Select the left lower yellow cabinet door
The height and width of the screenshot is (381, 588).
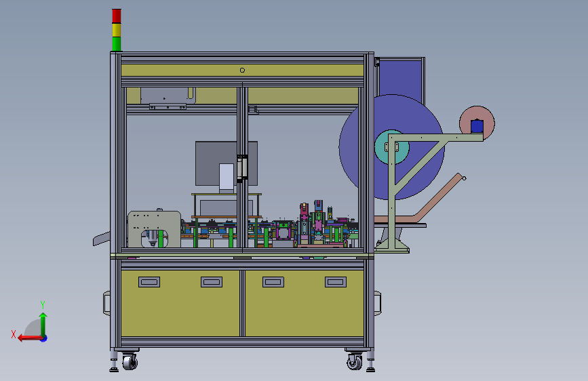(x=180, y=303)
